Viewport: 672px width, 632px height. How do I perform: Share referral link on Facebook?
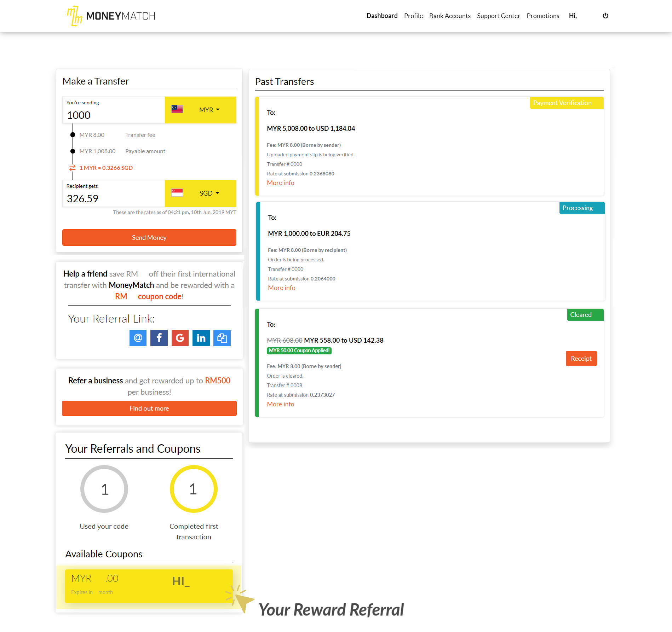(159, 338)
